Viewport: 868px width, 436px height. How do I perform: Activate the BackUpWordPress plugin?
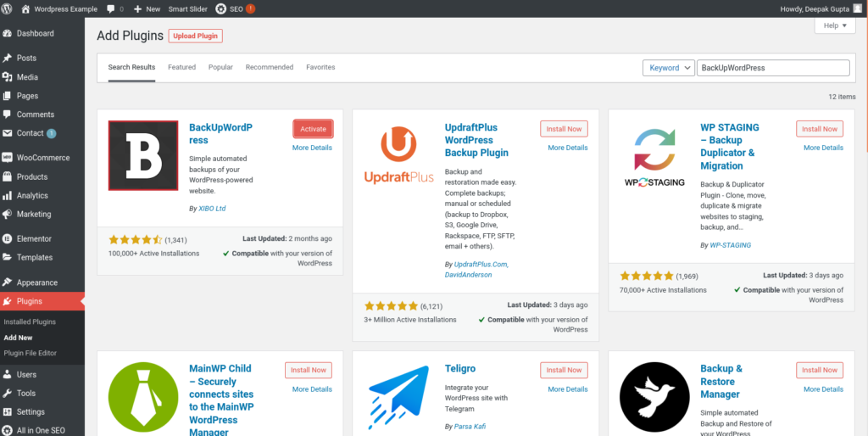[x=313, y=129]
